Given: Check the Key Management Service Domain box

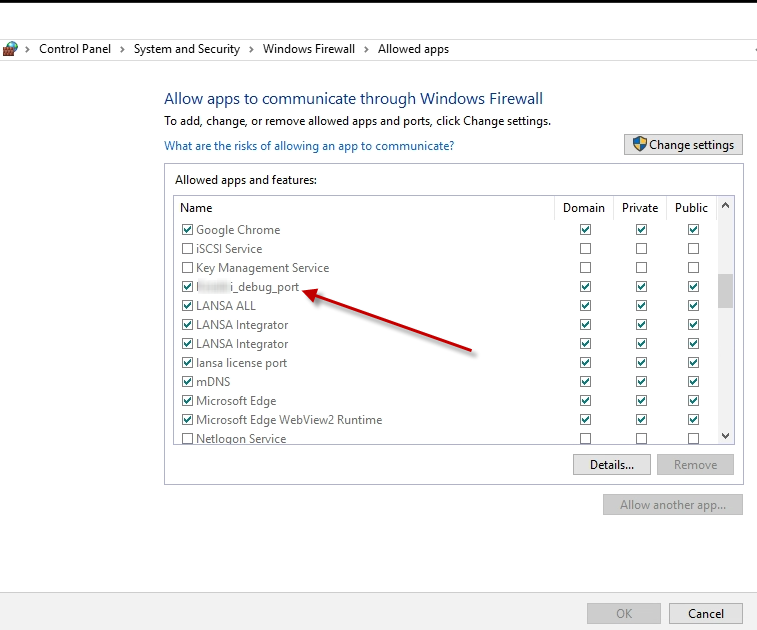Looking at the screenshot, I should click(585, 268).
